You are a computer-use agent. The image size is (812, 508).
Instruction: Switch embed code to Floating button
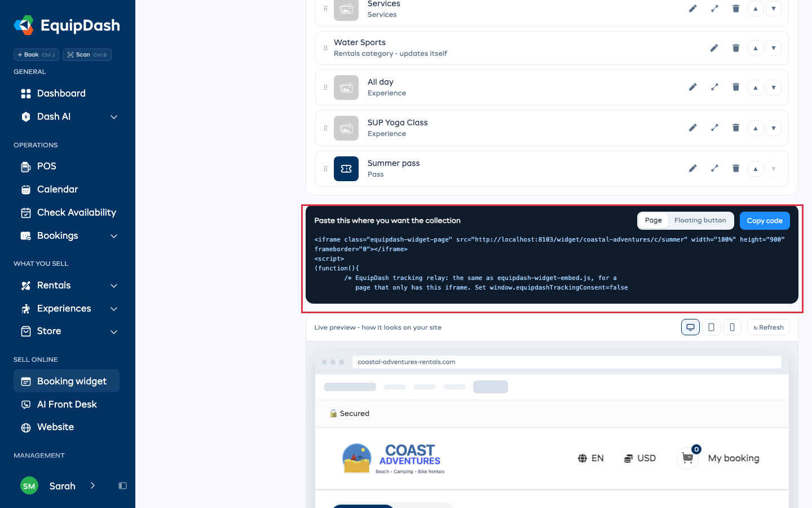[700, 221]
